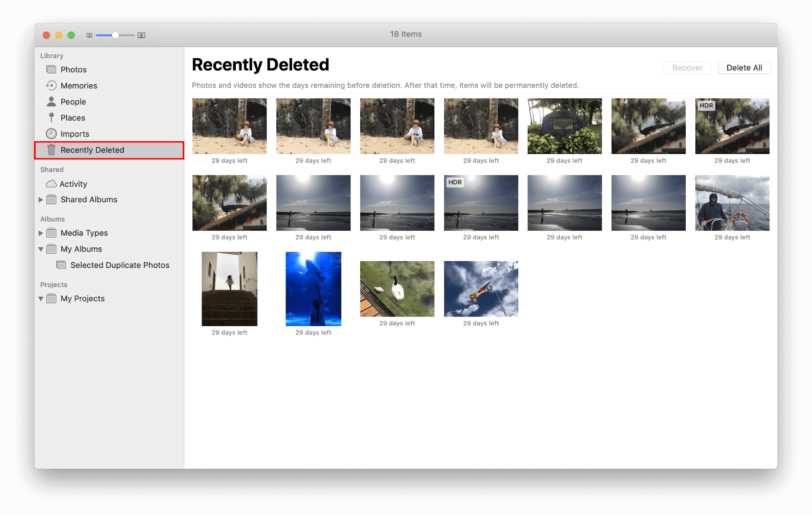Open Imports in the sidebar

[x=109, y=134]
